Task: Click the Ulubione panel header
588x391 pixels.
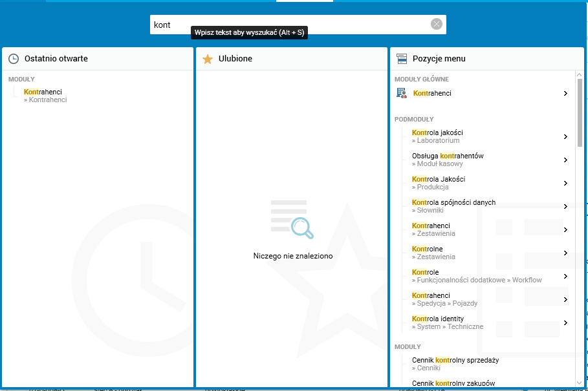Action: (x=291, y=59)
